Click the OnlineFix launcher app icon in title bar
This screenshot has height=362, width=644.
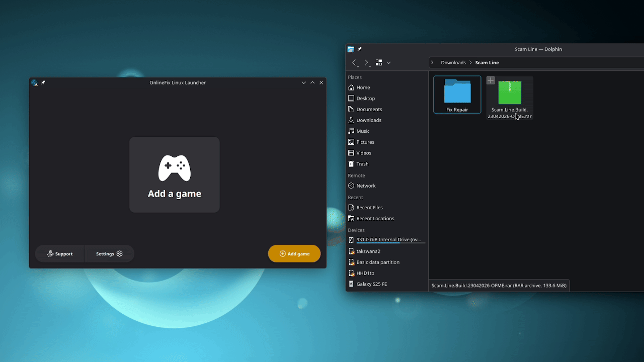[x=34, y=82]
